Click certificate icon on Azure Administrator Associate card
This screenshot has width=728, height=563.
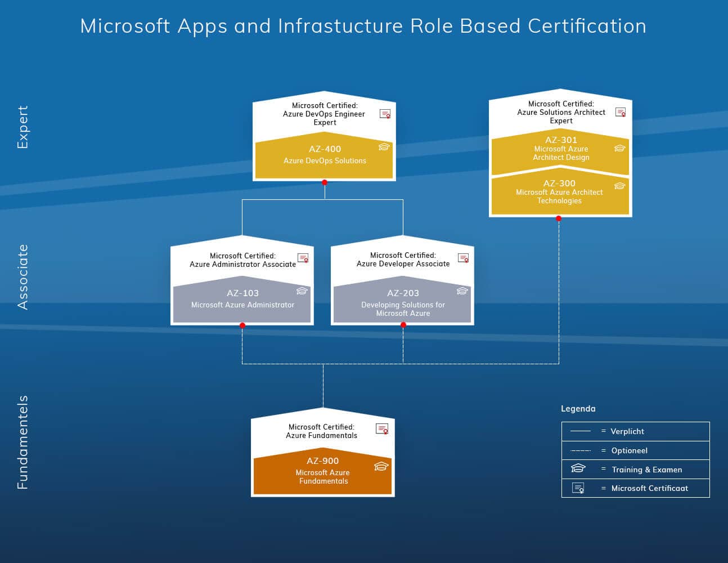303,258
